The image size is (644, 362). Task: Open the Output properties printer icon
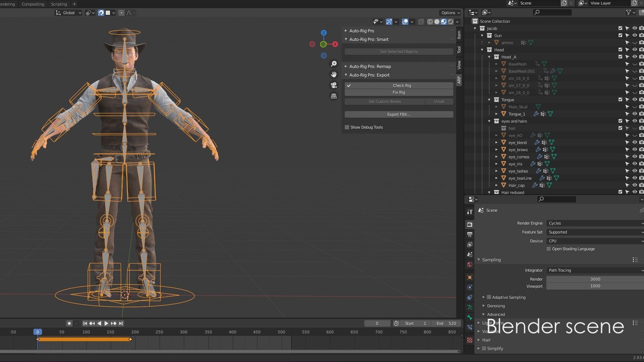(x=470, y=234)
